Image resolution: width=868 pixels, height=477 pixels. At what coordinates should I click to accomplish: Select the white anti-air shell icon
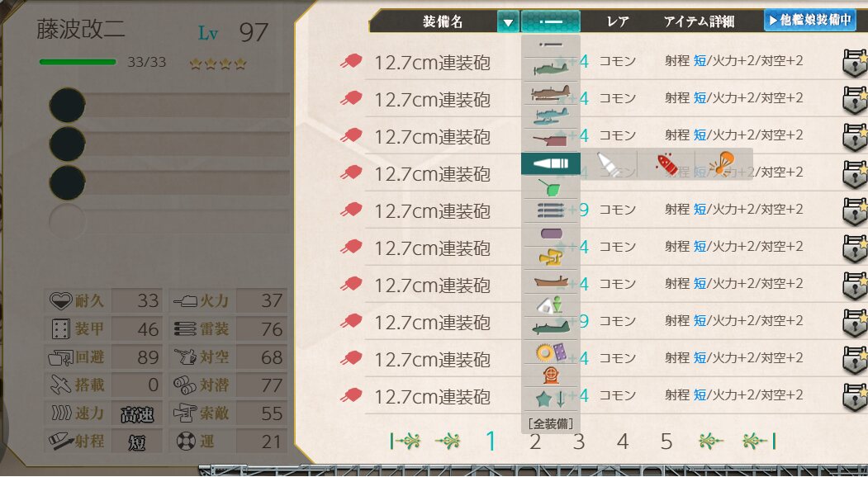tap(608, 163)
